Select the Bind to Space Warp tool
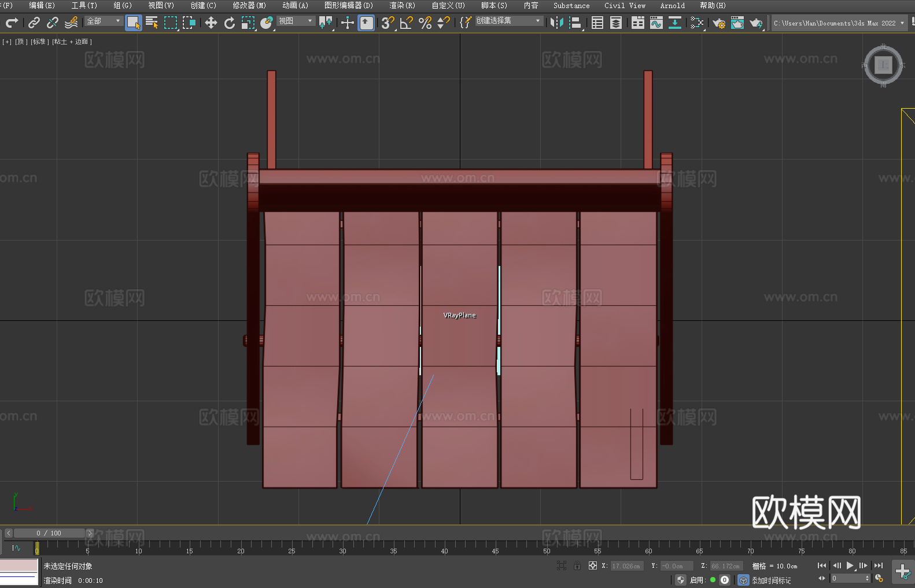This screenshot has width=915, height=588. [x=71, y=23]
